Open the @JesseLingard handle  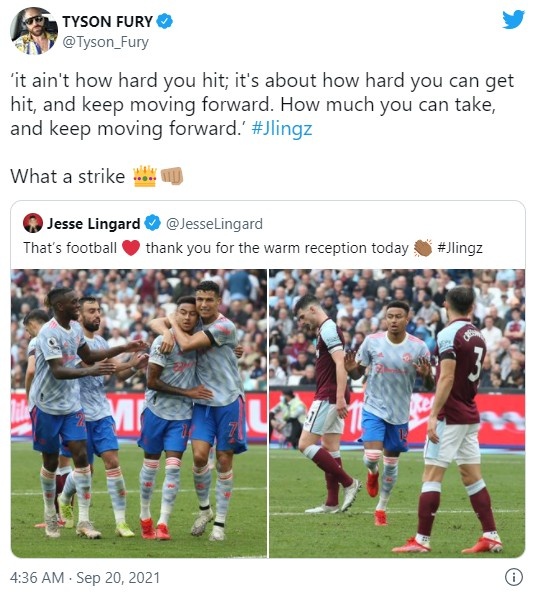(x=214, y=224)
